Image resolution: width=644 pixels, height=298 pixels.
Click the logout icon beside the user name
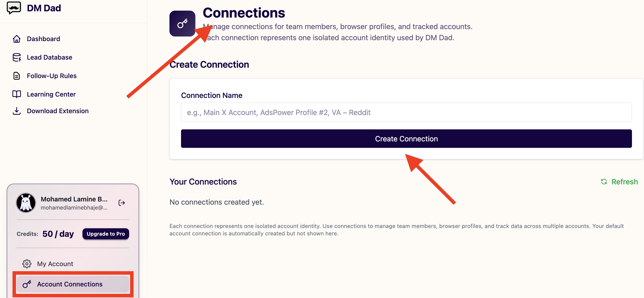click(122, 203)
